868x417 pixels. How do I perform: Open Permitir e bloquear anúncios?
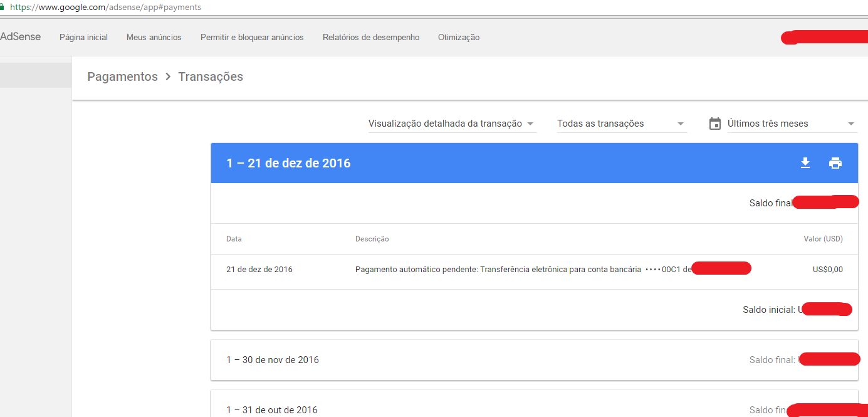(252, 38)
